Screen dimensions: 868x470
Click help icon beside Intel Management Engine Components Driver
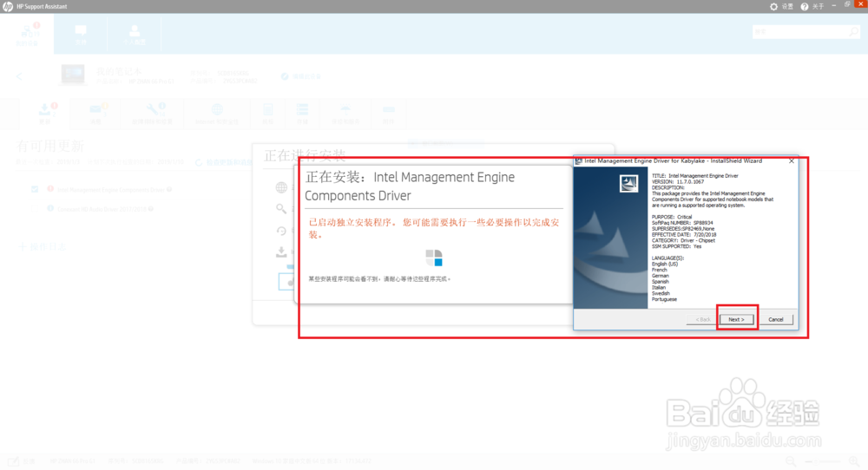pos(169,190)
